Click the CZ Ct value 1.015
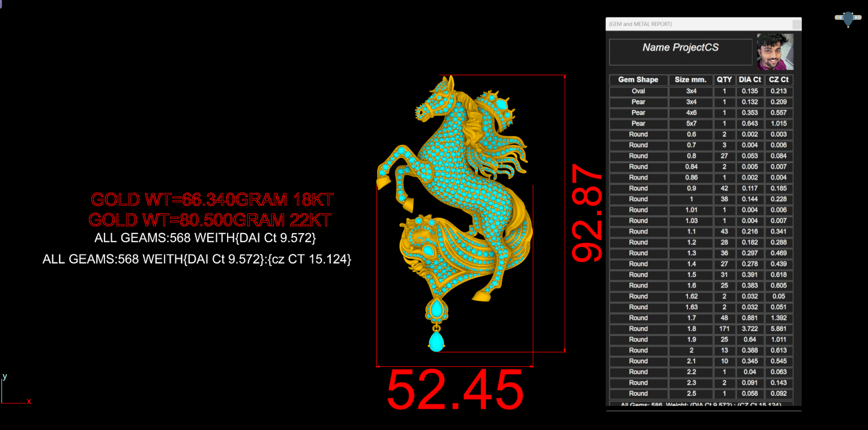The width and height of the screenshot is (868, 430). [x=779, y=124]
